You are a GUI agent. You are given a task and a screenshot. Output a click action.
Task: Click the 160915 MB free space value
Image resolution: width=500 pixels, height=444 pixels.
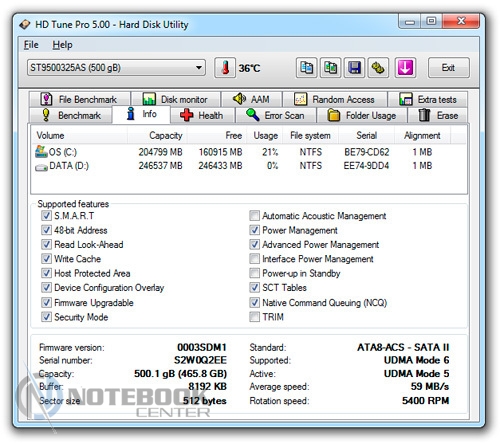(220, 152)
